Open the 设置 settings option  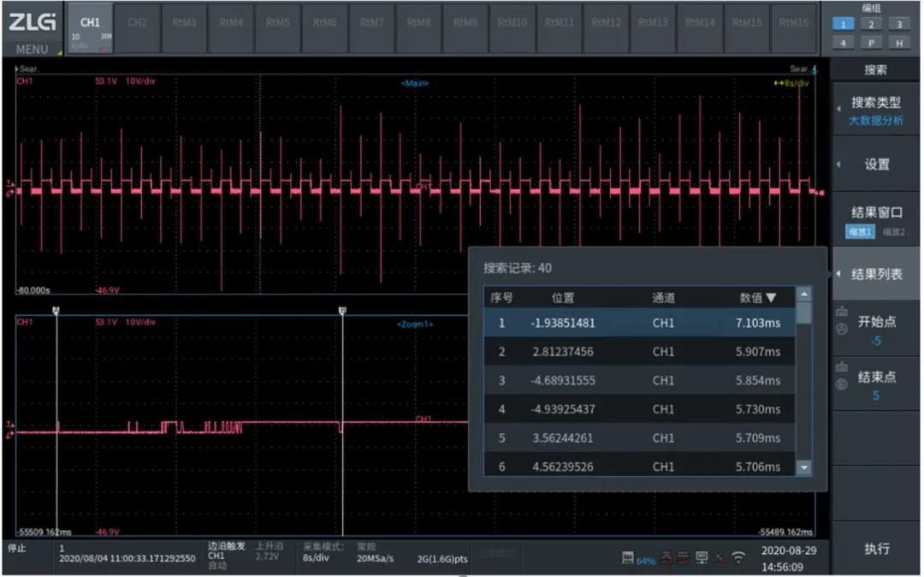coord(875,164)
